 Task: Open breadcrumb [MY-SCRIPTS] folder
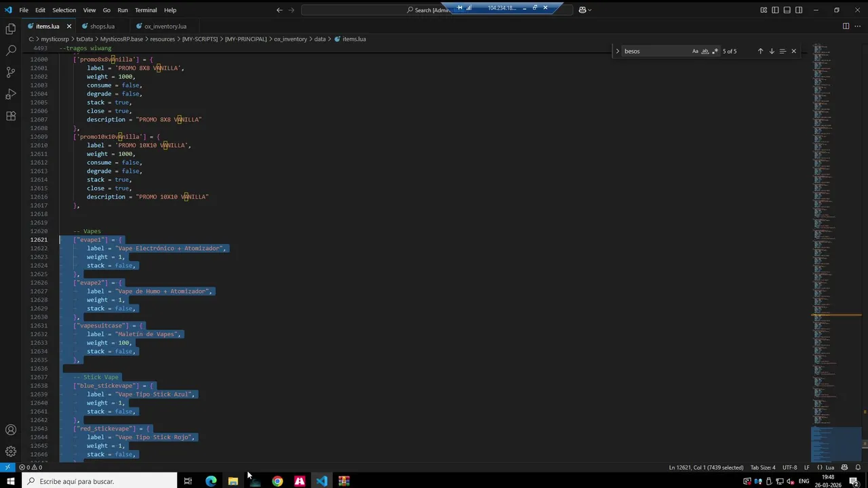[200, 39]
